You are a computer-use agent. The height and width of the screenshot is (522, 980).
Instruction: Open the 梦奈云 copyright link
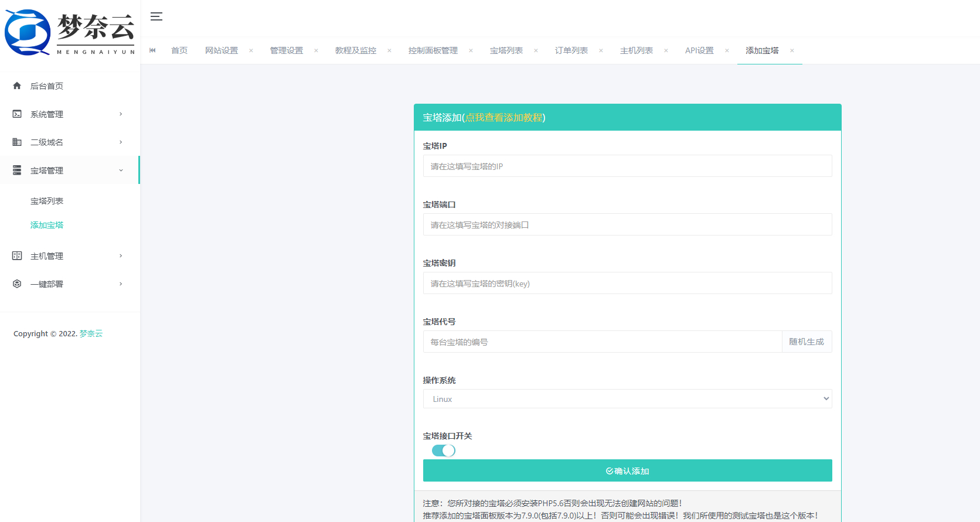point(91,333)
